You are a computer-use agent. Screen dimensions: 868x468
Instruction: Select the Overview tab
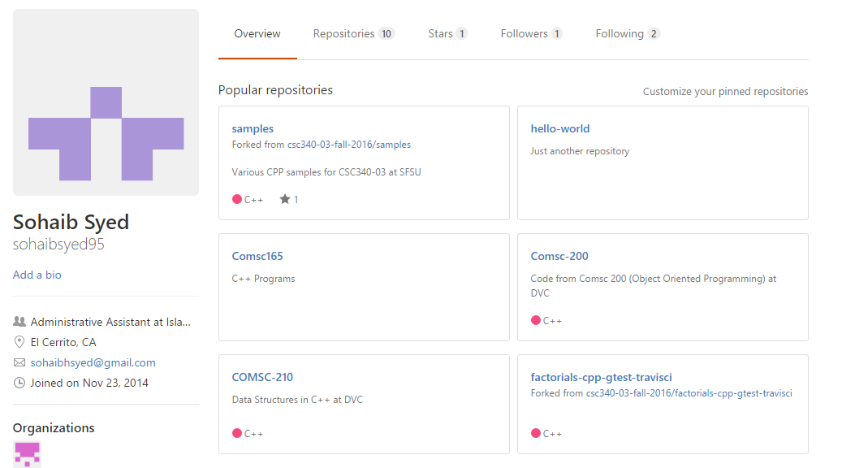[257, 34]
